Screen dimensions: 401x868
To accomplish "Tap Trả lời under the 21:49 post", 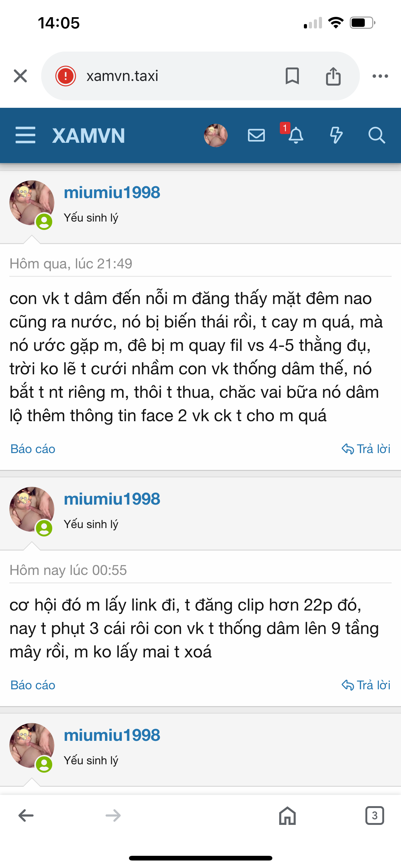I will pyautogui.click(x=366, y=449).
